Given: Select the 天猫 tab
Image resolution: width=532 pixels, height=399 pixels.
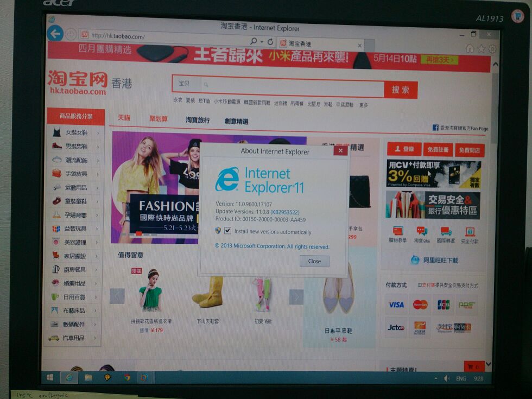Looking at the screenshot, I should click(124, 117).
